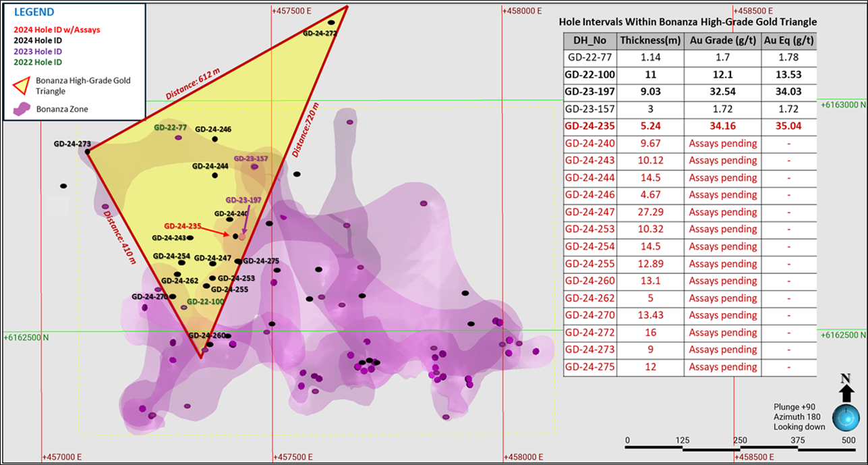
Task: Click the GD-24-273 hole label on the map
Action: 72,144
